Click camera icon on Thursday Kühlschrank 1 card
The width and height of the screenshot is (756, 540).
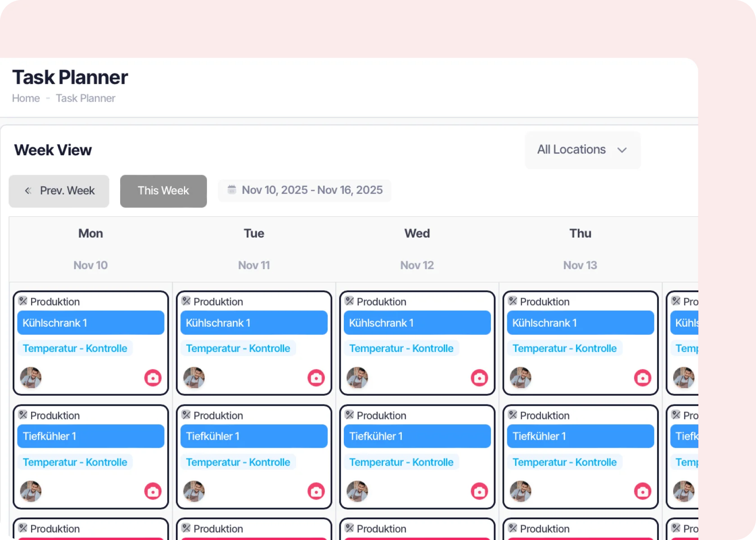(x=643, y=378)
